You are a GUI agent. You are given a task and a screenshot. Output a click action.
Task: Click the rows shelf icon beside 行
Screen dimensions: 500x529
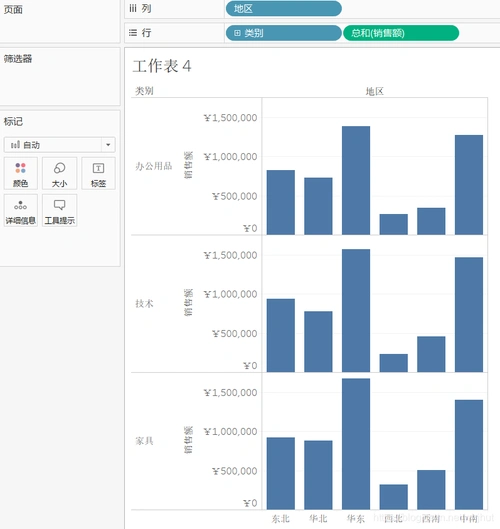point(133,33)
